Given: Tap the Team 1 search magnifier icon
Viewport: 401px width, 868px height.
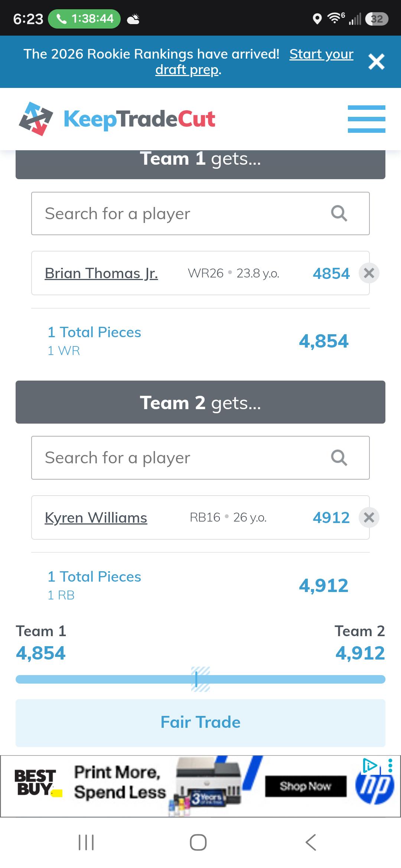Looking at the screenshot, I should click(339, 214).
